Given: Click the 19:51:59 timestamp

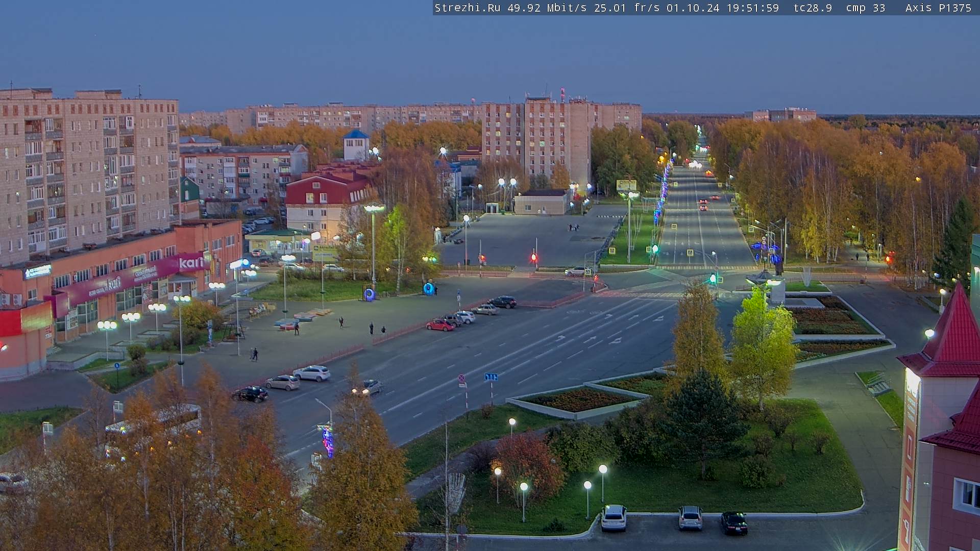Looking at the screenshot, I should 752,8.
